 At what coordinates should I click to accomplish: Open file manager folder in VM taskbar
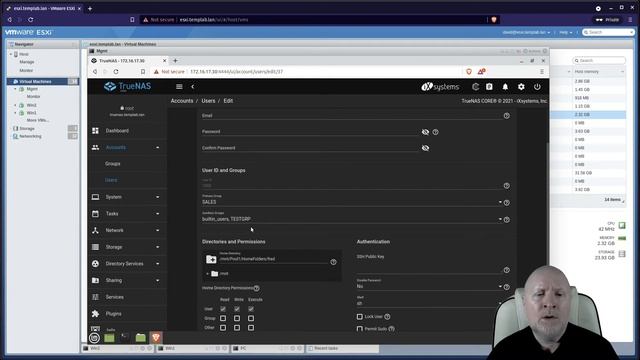140,338
